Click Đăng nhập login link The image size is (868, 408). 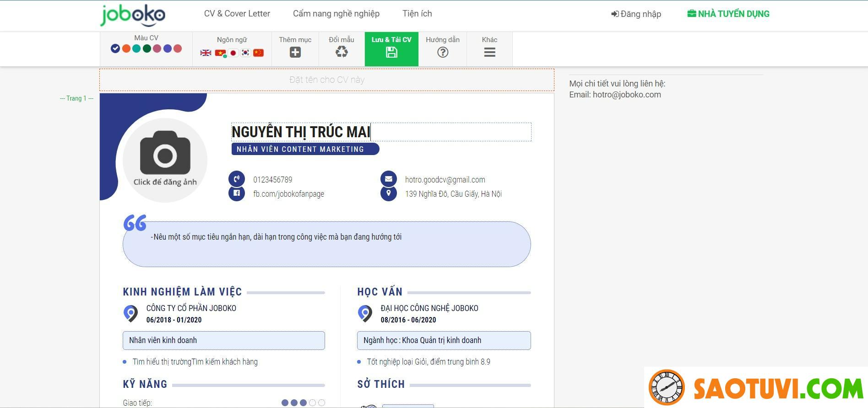tap(636, 14)
